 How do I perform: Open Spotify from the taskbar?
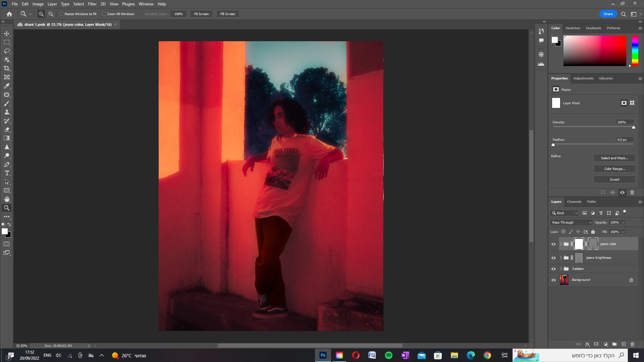click(388, 355)
